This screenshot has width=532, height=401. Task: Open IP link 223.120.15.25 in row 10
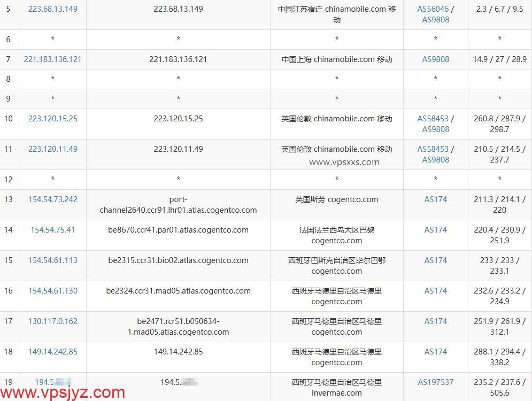pos(52,119)
